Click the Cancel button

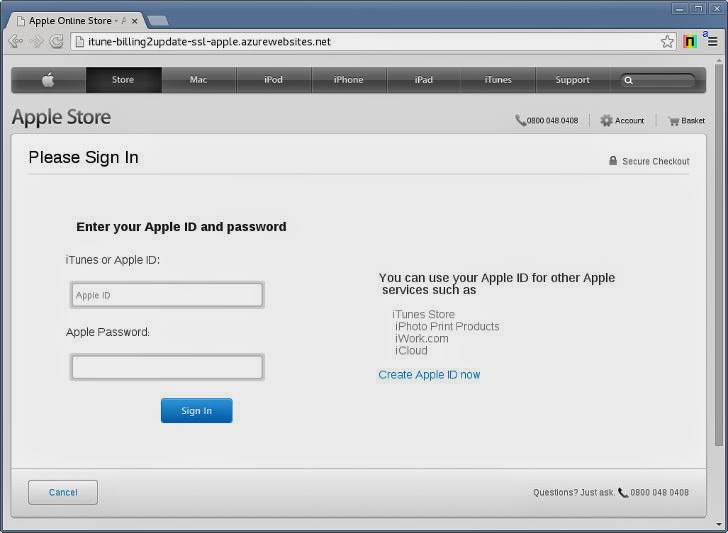coord(63,492)
